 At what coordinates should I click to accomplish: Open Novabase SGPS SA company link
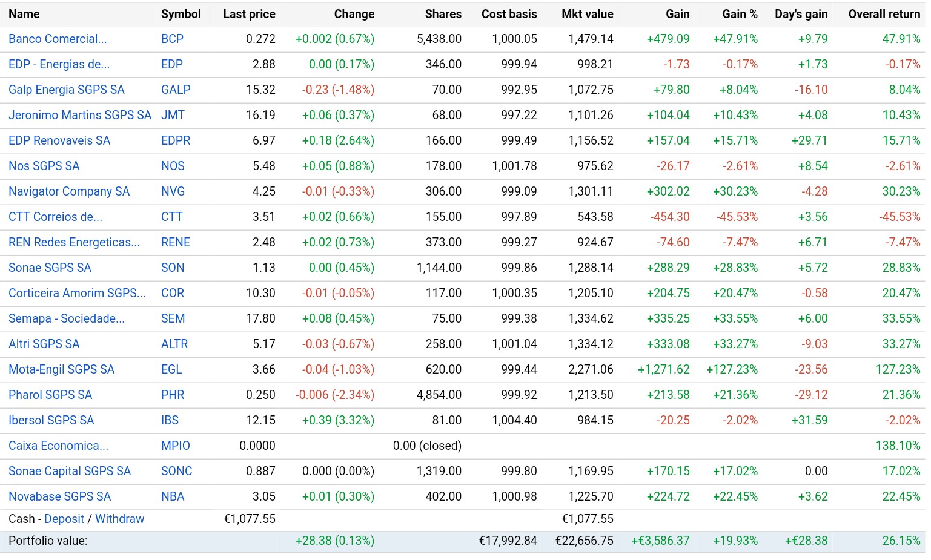point(59,496)
